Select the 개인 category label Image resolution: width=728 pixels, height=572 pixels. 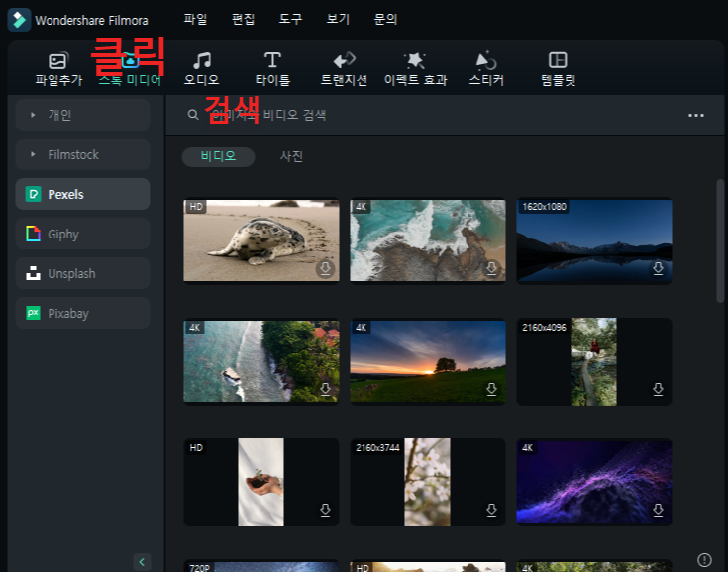pyautogui.click(x=59, y=115)
